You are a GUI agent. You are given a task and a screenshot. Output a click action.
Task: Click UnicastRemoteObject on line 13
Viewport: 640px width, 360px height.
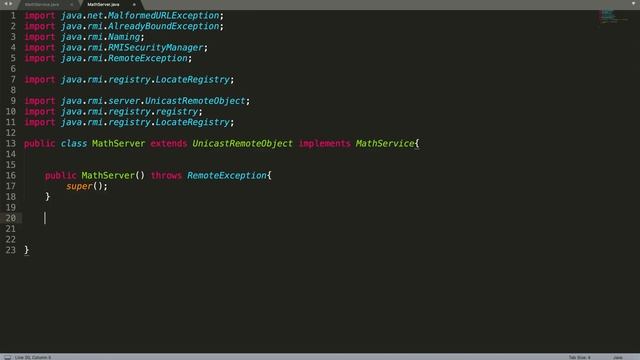pyautogui.click(x=242, y=144)
